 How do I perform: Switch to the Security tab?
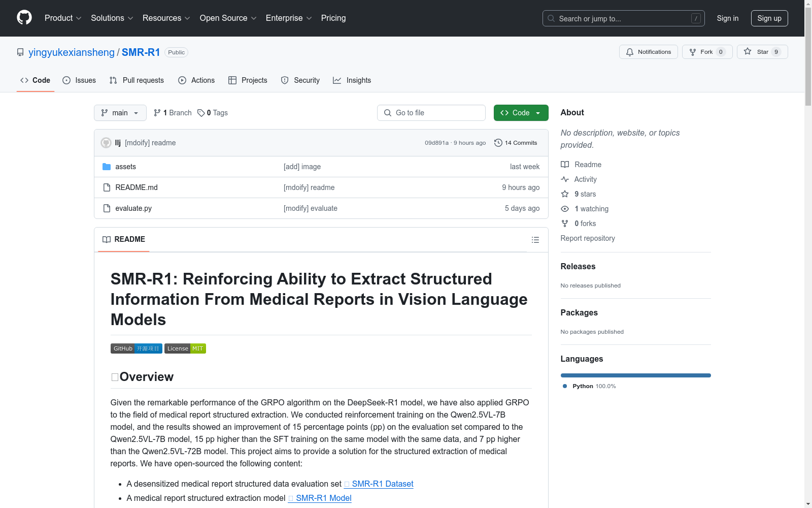pos(300,80)
